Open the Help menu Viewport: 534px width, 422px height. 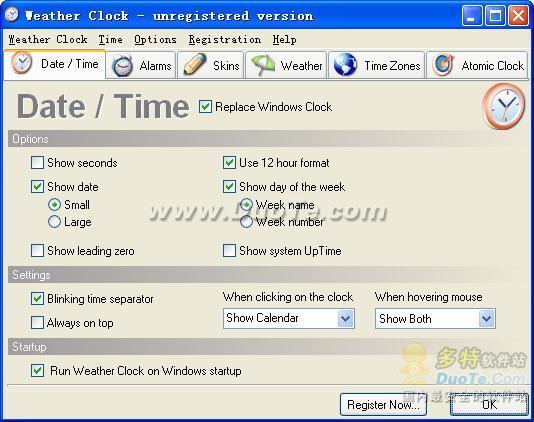(284, 40)
